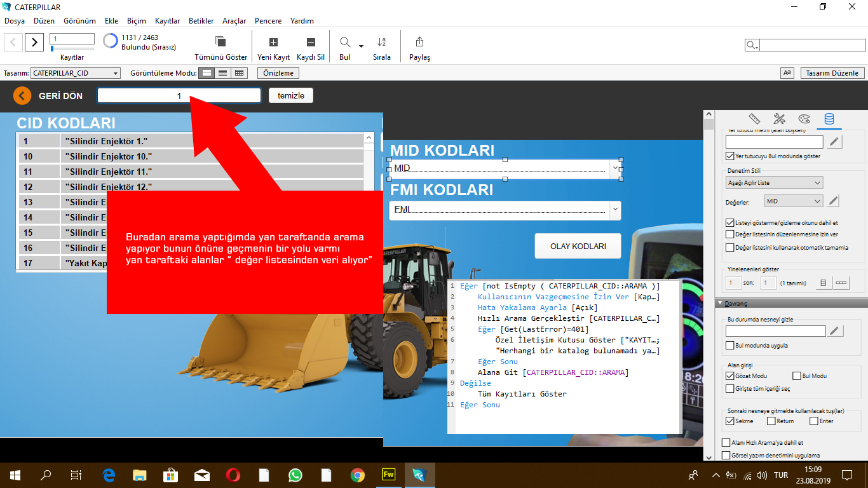The height and width of the screenshot is (488, 868).
Task: Click the OLAY KODLARI button
Action: pyautogui.click(x=577, y=247)
